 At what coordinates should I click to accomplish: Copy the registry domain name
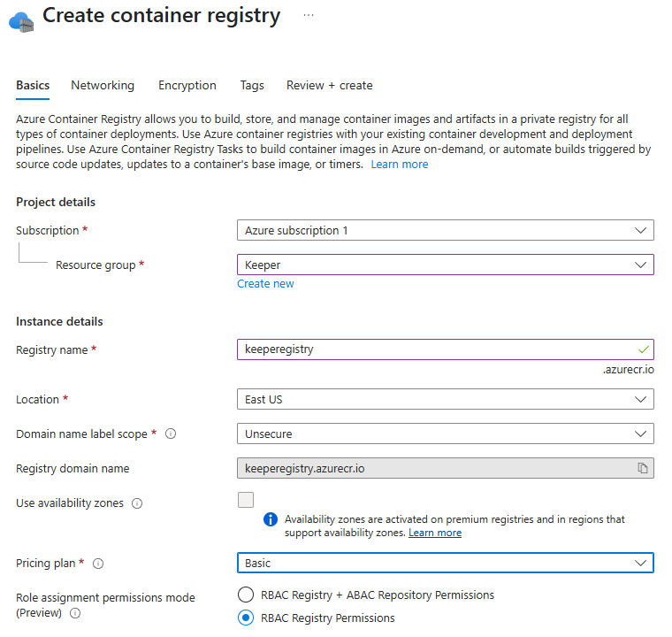coord(643,468)
